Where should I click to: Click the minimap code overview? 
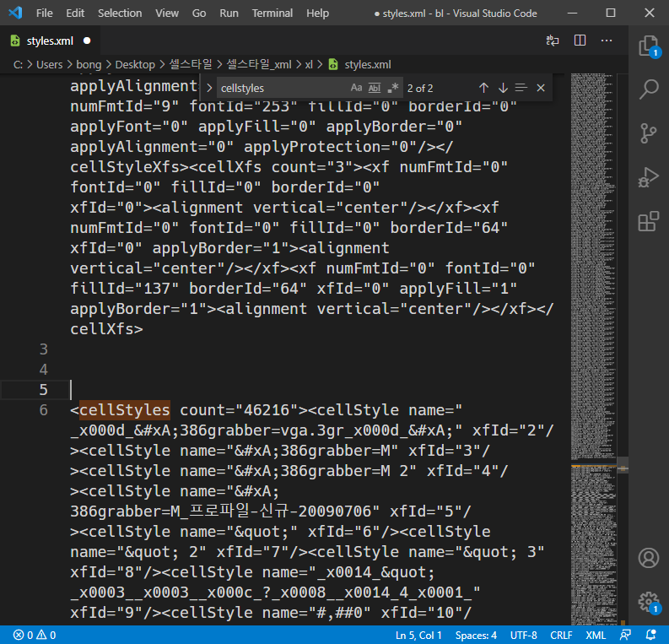593,349
